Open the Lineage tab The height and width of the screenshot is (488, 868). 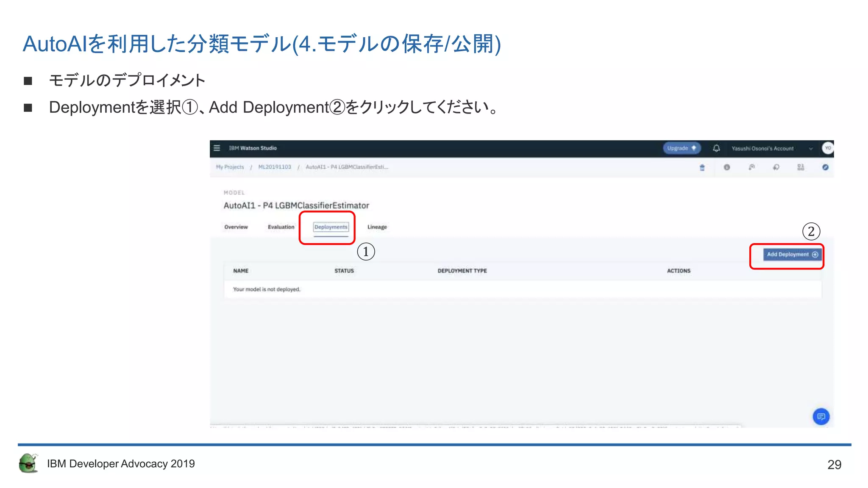(x=377, y=227)
